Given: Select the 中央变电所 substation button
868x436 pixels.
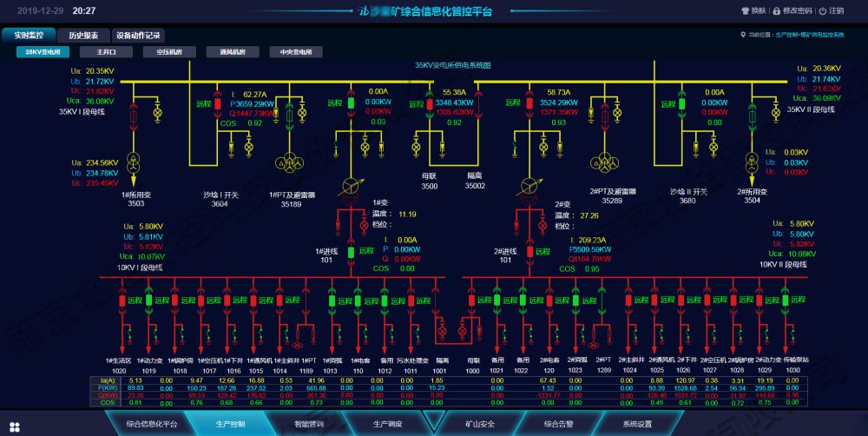Looking at the screenshot, I should (295, 52).
